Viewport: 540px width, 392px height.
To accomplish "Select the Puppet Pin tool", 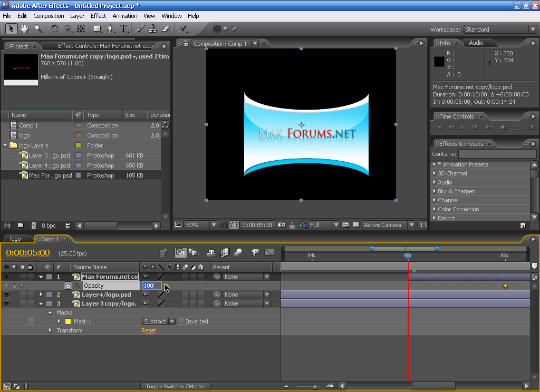I will click(x=182, y=29).
